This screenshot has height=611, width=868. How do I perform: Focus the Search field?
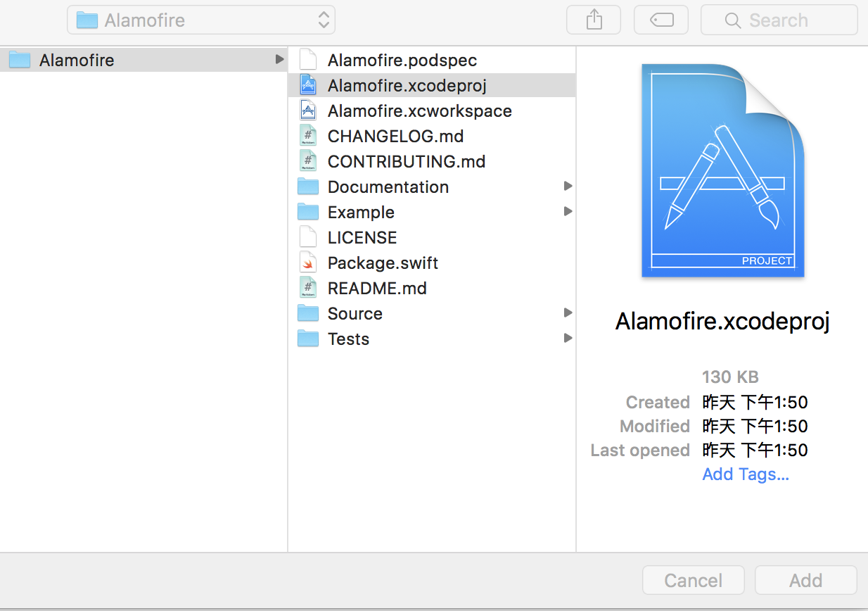pyautogui.click(x=779, y=20)
